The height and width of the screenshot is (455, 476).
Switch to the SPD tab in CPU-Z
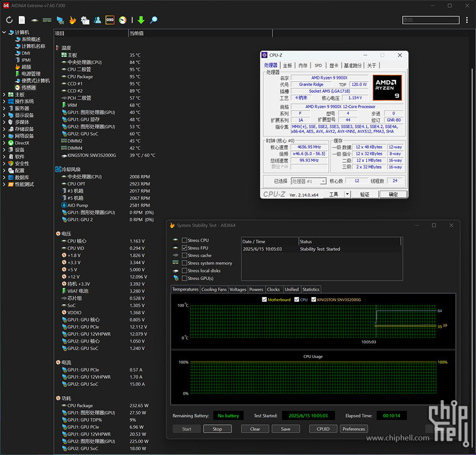pyautogui.click(x=318, y=66)
